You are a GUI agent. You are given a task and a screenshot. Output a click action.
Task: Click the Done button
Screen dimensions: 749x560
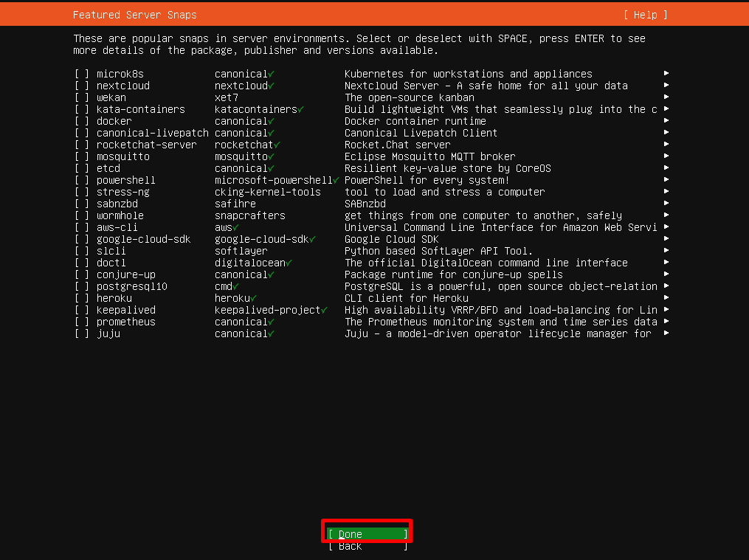366,533
